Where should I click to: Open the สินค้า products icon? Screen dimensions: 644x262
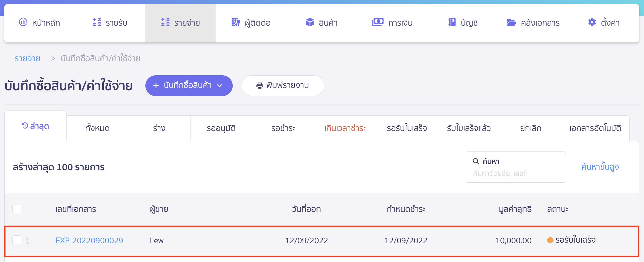point(310,22)
